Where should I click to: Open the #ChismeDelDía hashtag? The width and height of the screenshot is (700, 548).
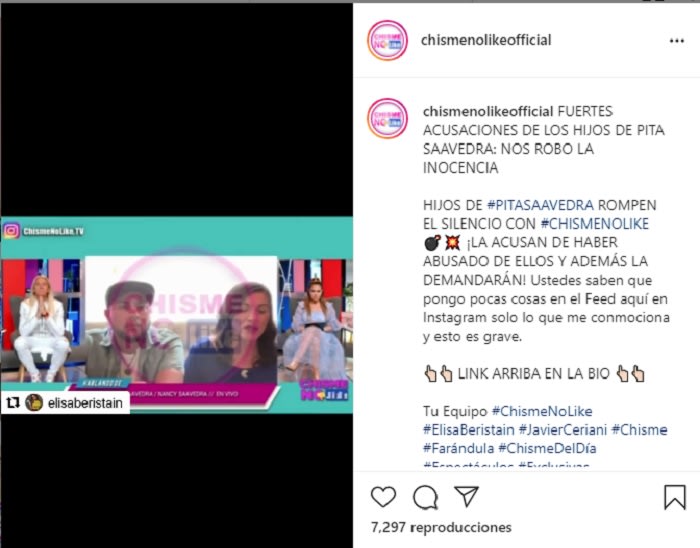click(547, 448)
